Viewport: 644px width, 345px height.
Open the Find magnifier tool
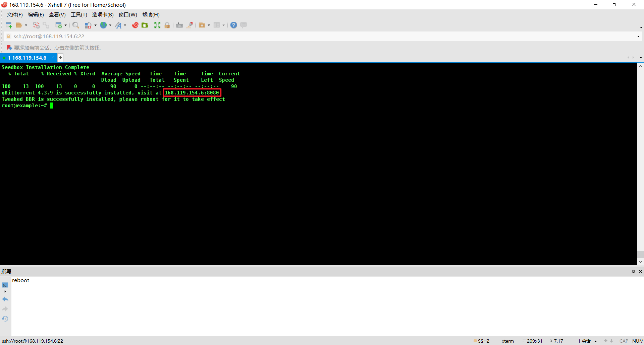[x=76, y=25]
